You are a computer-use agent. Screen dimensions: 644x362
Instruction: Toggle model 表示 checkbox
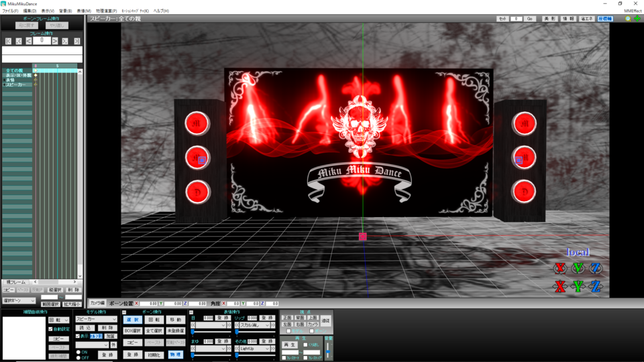[78, 336]
